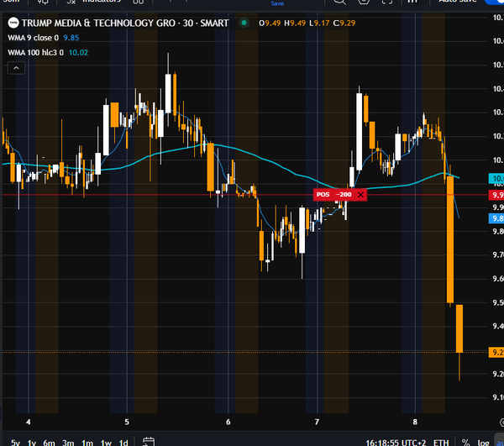Screen dimensions: 504x446
Task: Open the go-to-date calendar icon
Action: pos(149,442)
